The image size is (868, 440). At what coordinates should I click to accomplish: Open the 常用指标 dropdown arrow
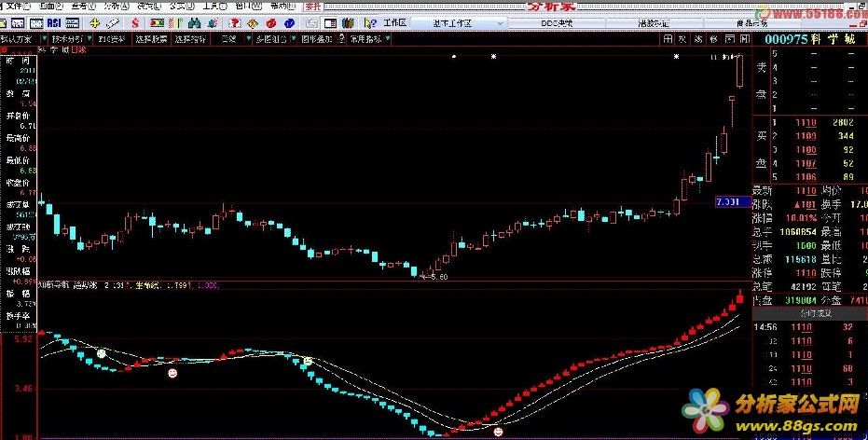(x=387, y=39)
